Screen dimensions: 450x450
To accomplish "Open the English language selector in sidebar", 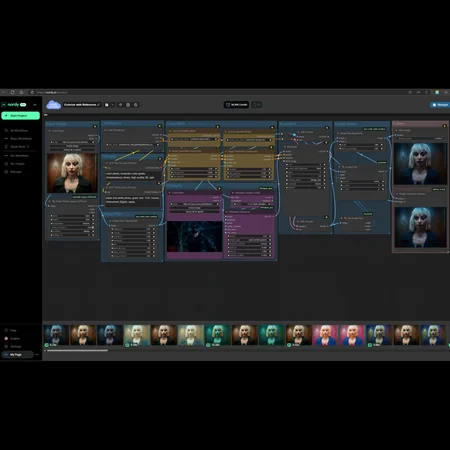I will point(15,338).
